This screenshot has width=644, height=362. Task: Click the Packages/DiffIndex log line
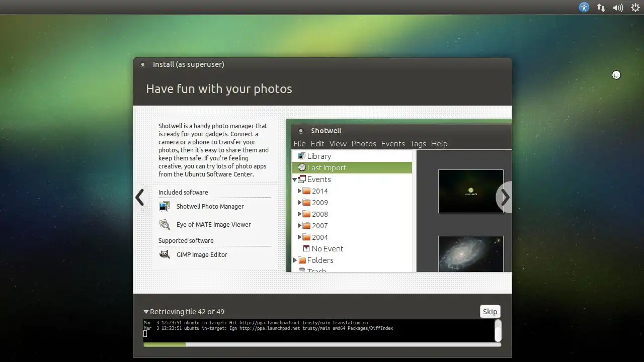pos(268,328)
